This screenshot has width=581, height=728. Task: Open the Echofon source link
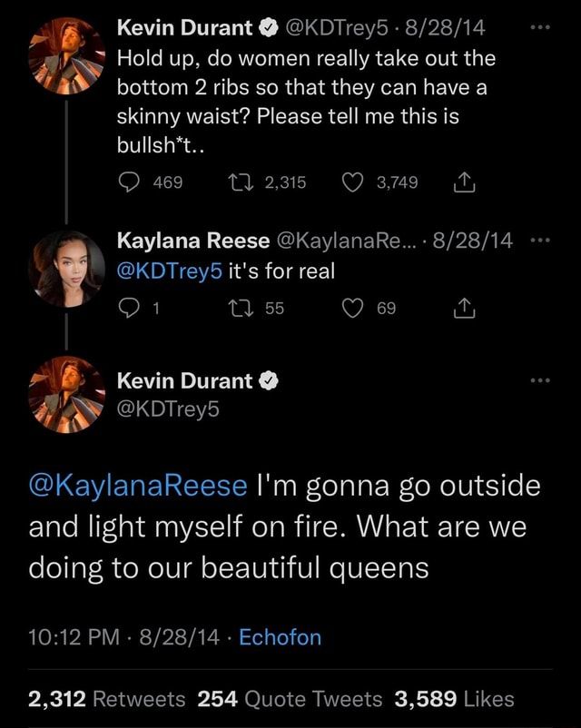(x=280, y=637)
